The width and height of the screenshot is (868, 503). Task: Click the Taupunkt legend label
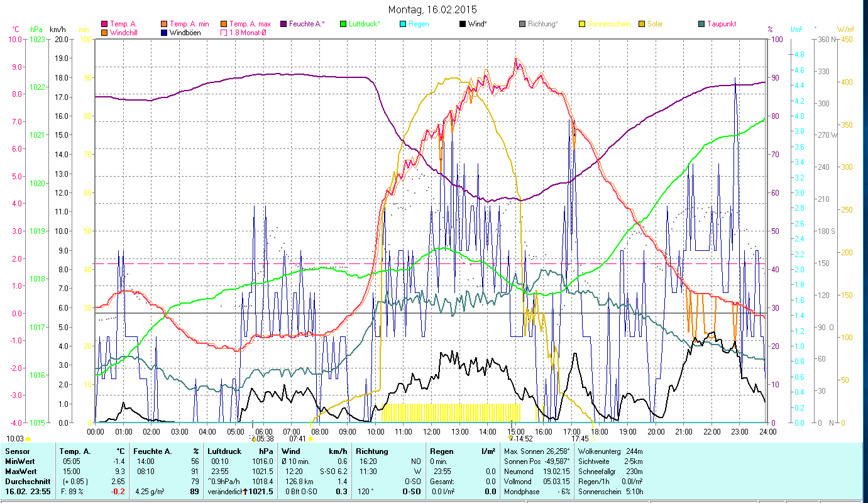[x=722, y=24]
